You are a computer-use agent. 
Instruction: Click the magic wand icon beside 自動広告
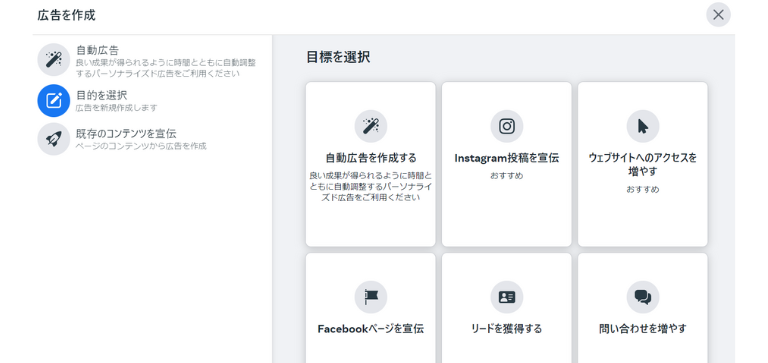tap(53, 59)
